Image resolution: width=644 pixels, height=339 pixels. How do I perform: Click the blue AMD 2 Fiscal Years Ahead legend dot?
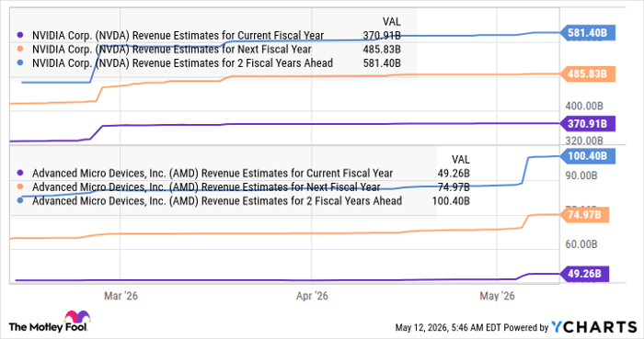click(20, 201)
